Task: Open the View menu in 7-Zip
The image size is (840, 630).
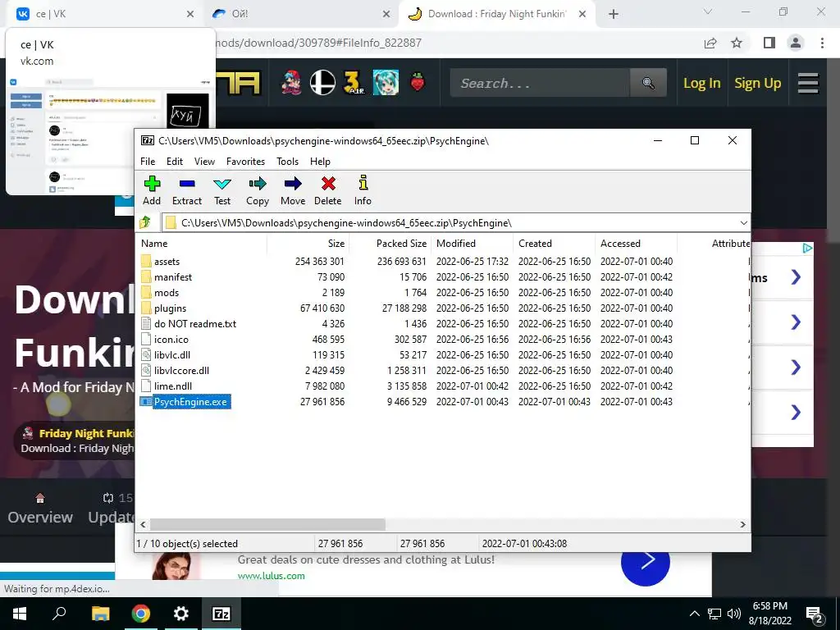Action: [x=204, y=162]
